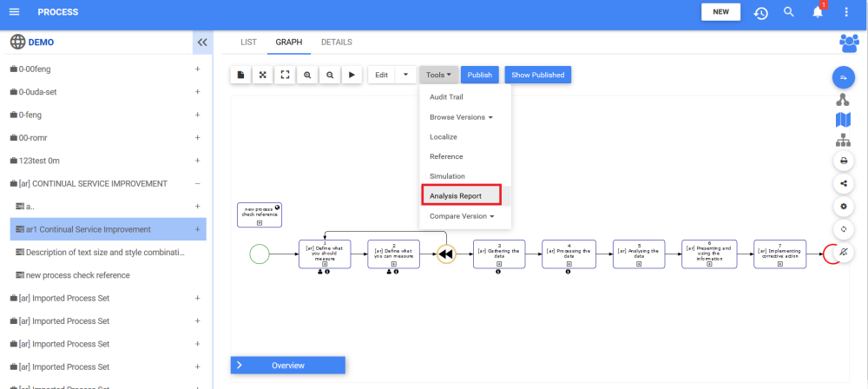Image resolution: width=868 pixels, height=389 pixels.
Task: Collapse the CONTINUAL SERVICE IMPROVEMENT folder
Action: point(198,183)
